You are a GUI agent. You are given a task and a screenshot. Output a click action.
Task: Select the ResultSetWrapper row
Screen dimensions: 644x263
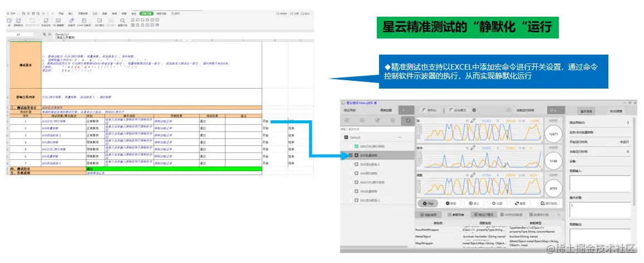pos(489,230)
